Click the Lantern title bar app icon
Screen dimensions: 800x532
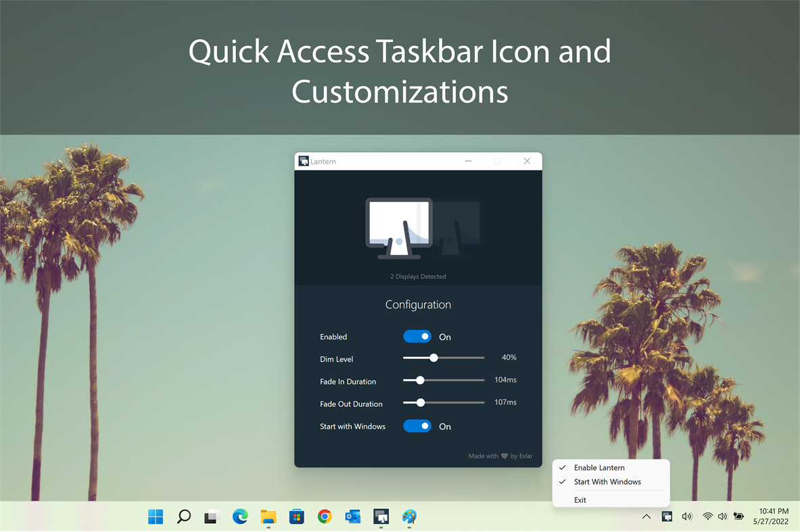click(x=304, y=161)
